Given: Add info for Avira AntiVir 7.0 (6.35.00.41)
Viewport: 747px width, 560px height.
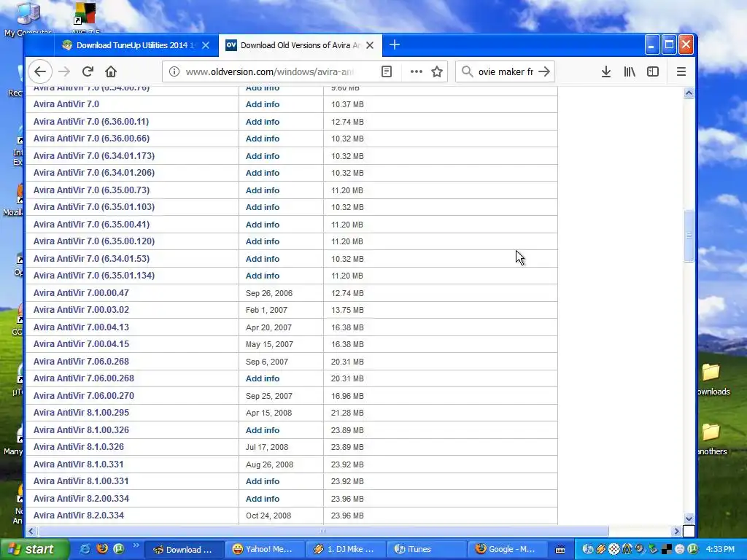Looking at the screenshot, I should [263, 225].
